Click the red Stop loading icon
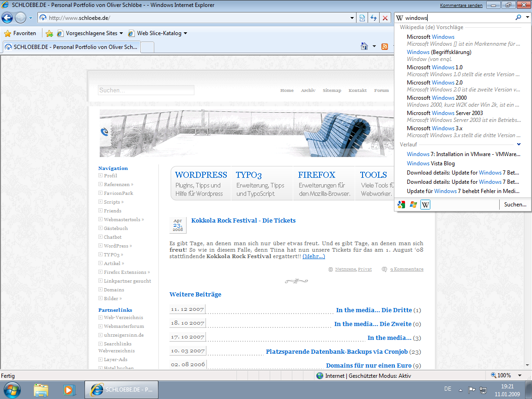Image resolution: width=532 pixels, height=399 pixels. [385, 18]
